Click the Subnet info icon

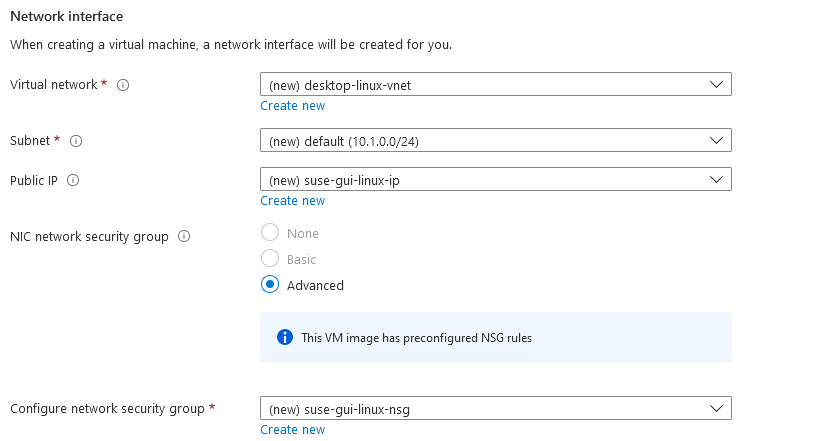pos(76,141)
